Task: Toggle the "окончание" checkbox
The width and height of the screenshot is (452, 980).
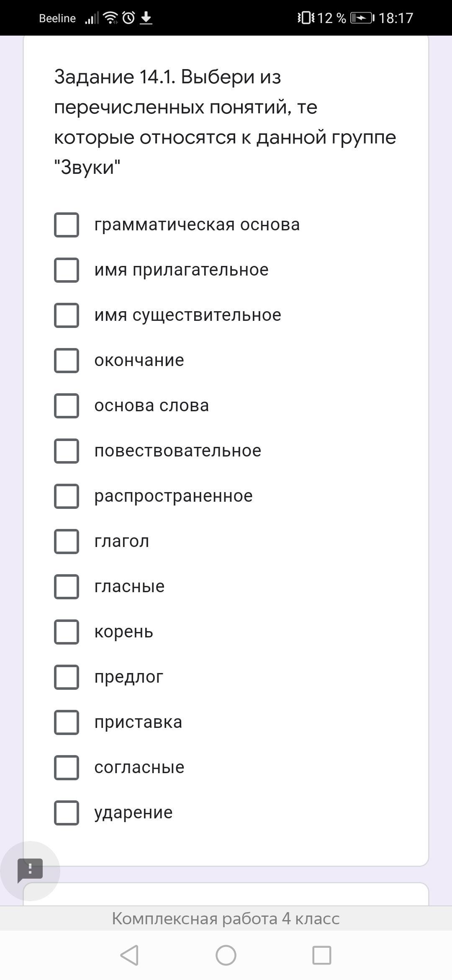Action: pyautogui.click(x=67, y=361)
